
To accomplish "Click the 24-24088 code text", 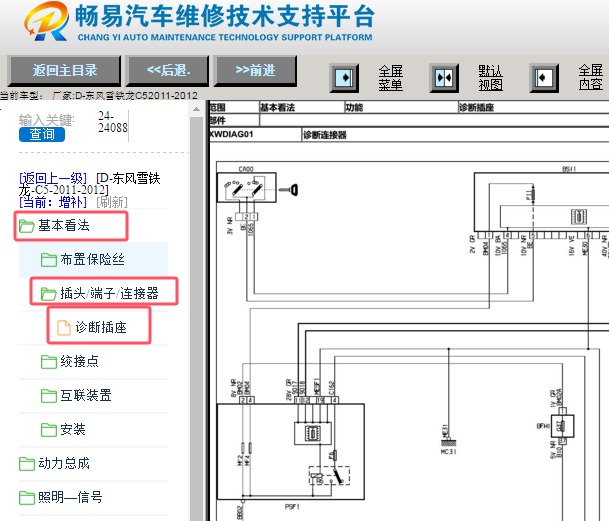I will pyautogui.click(x=112, y=122).
